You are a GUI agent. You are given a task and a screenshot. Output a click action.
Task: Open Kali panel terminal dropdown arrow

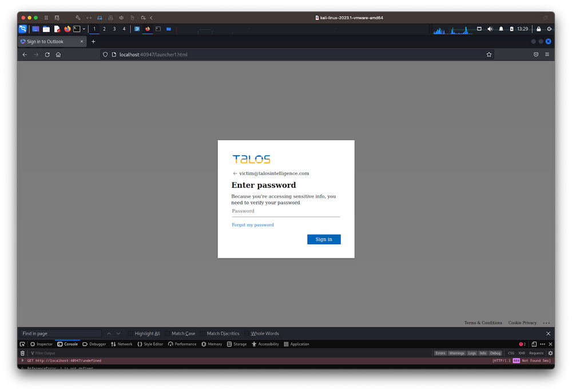click(x=84, y=29)
